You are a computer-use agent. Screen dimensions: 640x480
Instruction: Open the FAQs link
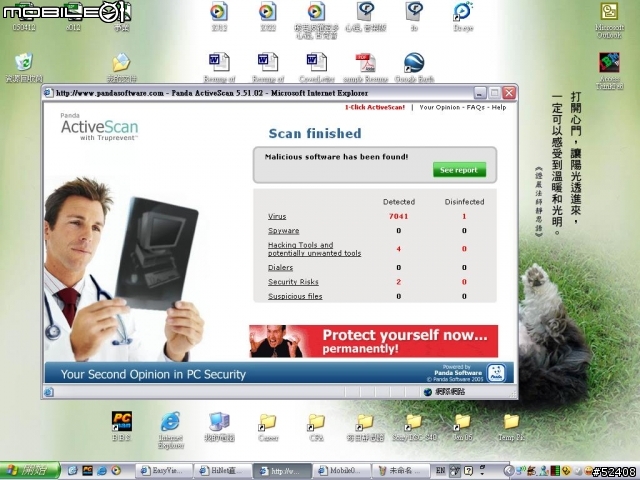pos(476,107)
